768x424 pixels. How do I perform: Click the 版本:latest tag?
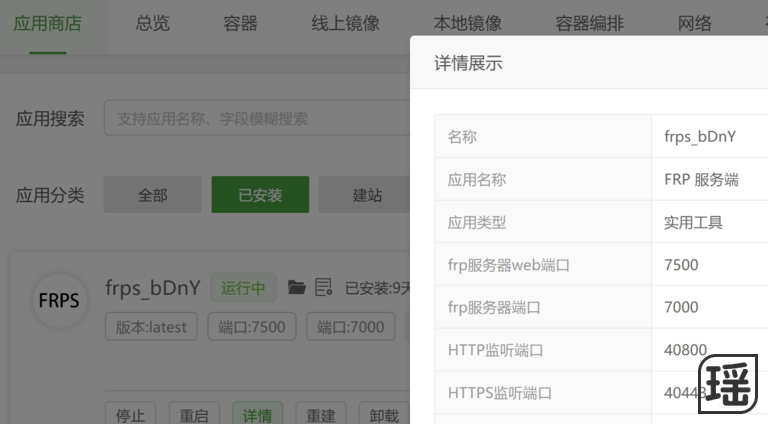click(151, 327)
